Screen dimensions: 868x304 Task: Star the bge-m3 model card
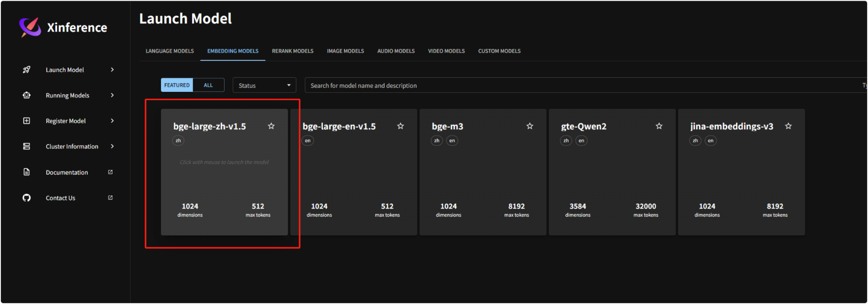(x=530, y=126)
